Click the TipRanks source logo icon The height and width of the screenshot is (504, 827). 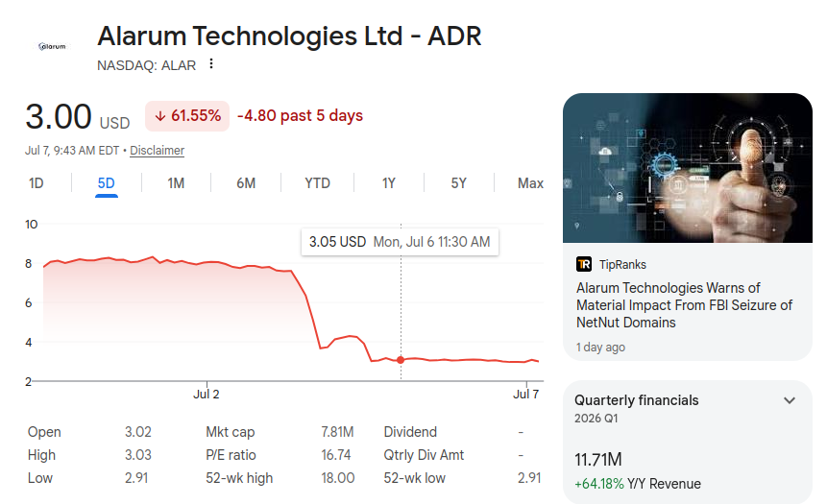click(x=584, y=264)
